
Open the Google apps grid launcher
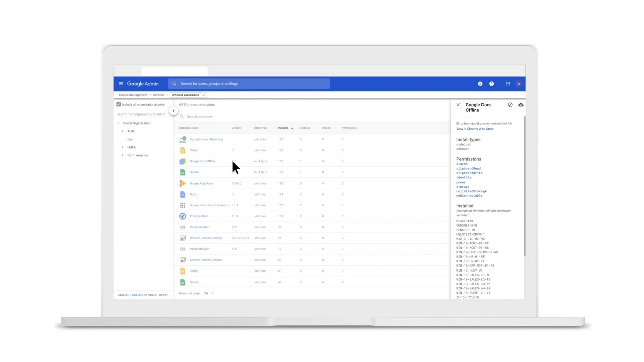(x=508, y=84)
